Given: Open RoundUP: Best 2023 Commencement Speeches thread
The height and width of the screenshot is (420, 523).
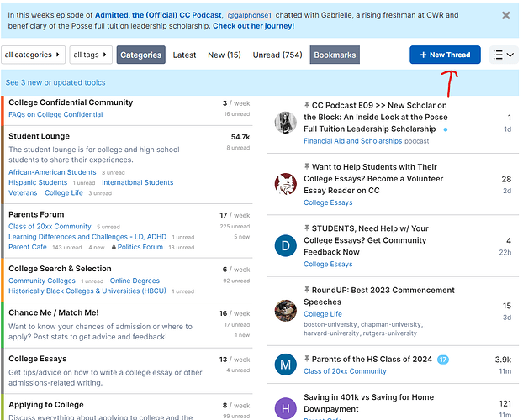Looking at the screenshot, I should pos(379,296).
